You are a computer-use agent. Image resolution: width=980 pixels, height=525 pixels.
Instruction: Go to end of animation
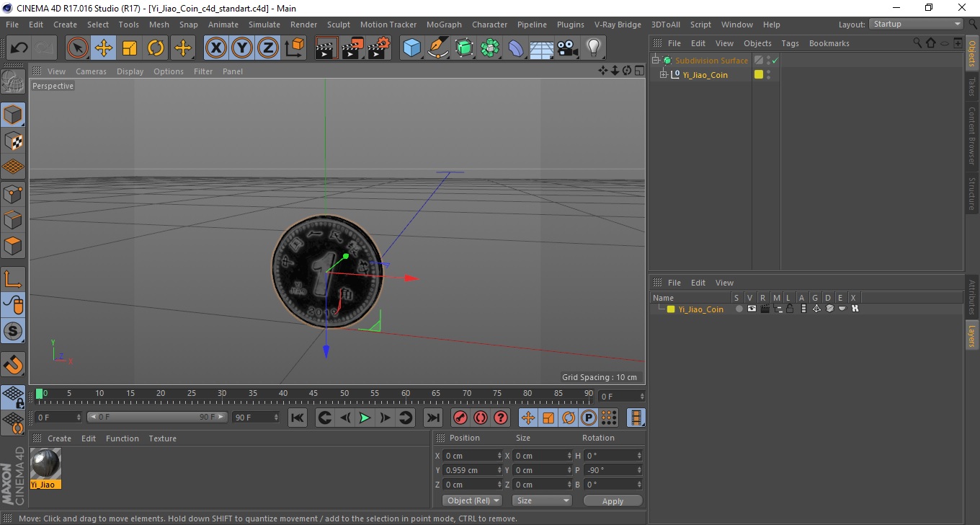432,418
